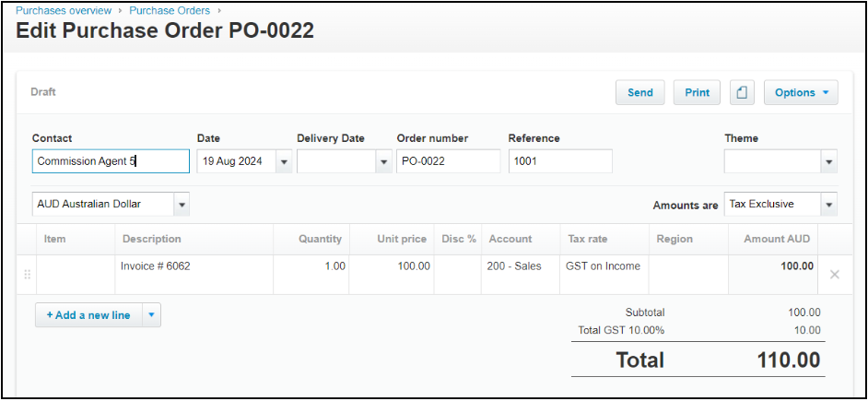Click the copy document icon button
Viewport: 868px width, 401px height.
point(743,92)
